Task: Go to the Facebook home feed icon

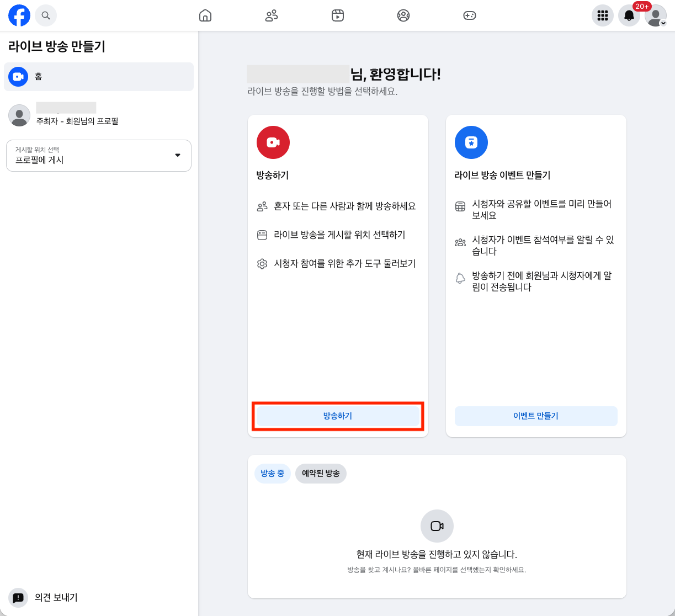Action: (x=205, y=15)
